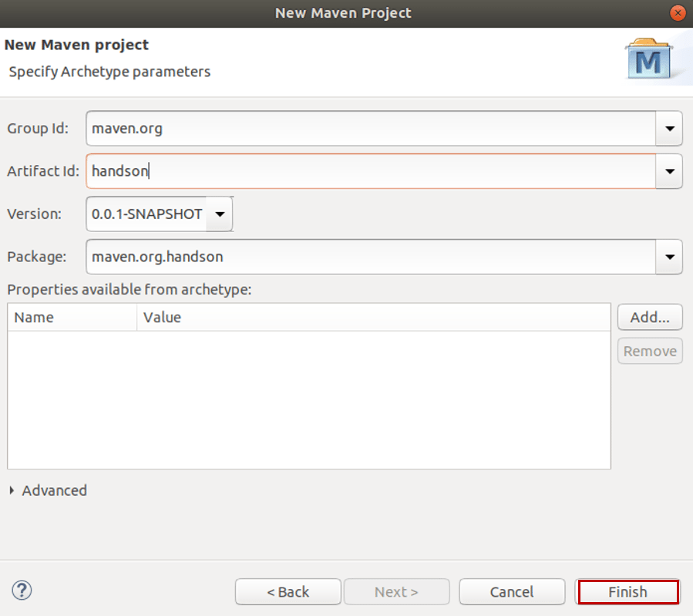Click the Cancel button

click(x=512, y=591)
